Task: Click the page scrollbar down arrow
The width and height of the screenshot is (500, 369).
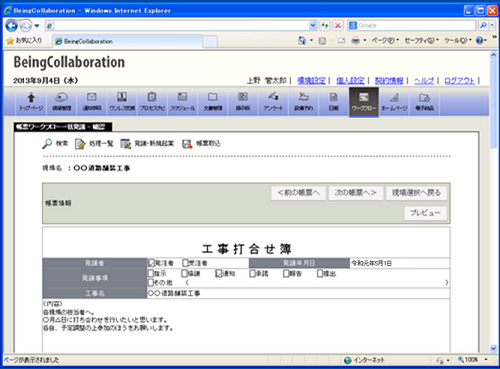Action: coord(493,348)
